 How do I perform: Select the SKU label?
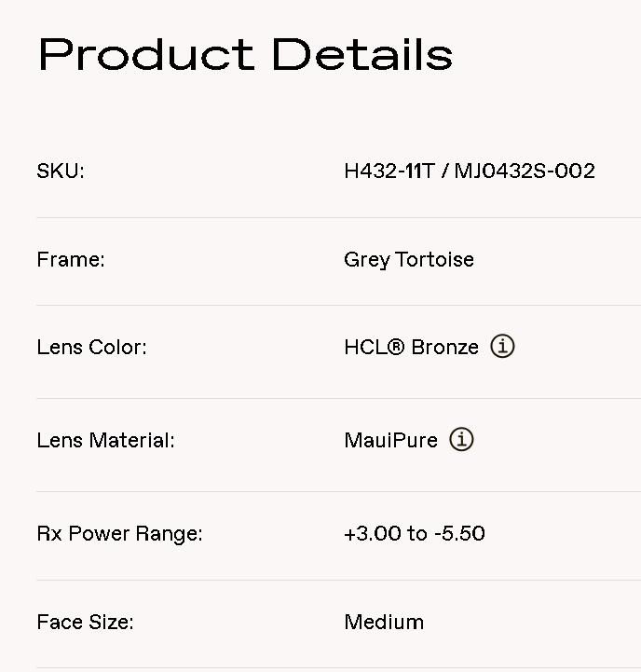click(61, 171)
